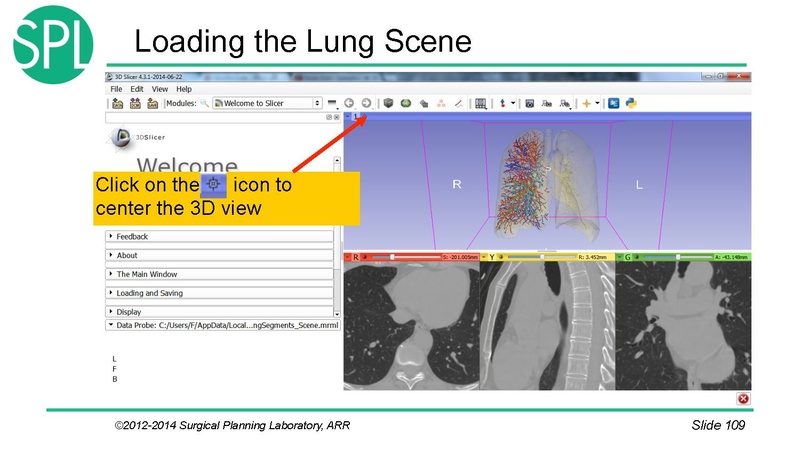Click the axial CT slice view
The height and width of the screenshot is (450, 800).
(x=411, y=326)
